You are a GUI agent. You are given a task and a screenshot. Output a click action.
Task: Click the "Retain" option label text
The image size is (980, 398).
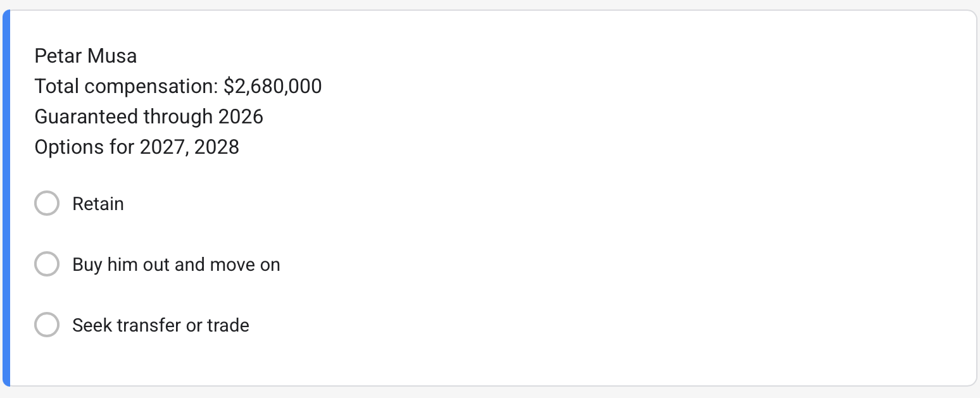click(x=98, y=204)
